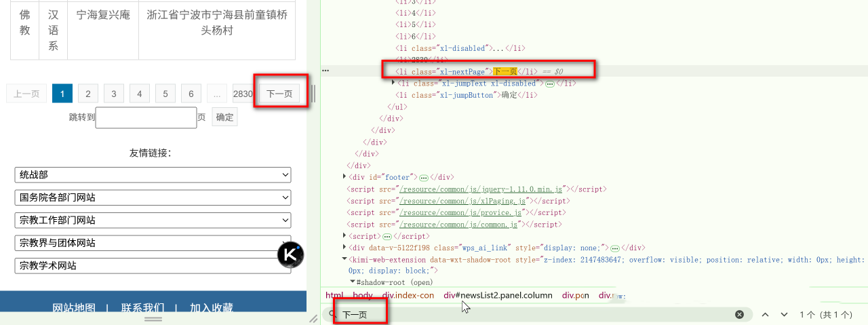Click the li 4 element row
The image size is (868, 325).
tap(416, 13)
